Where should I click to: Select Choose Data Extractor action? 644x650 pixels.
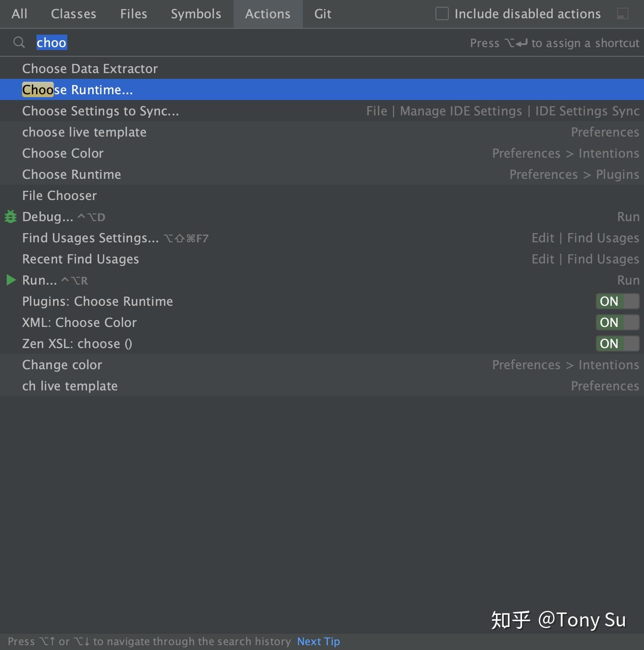coord(90,68)
